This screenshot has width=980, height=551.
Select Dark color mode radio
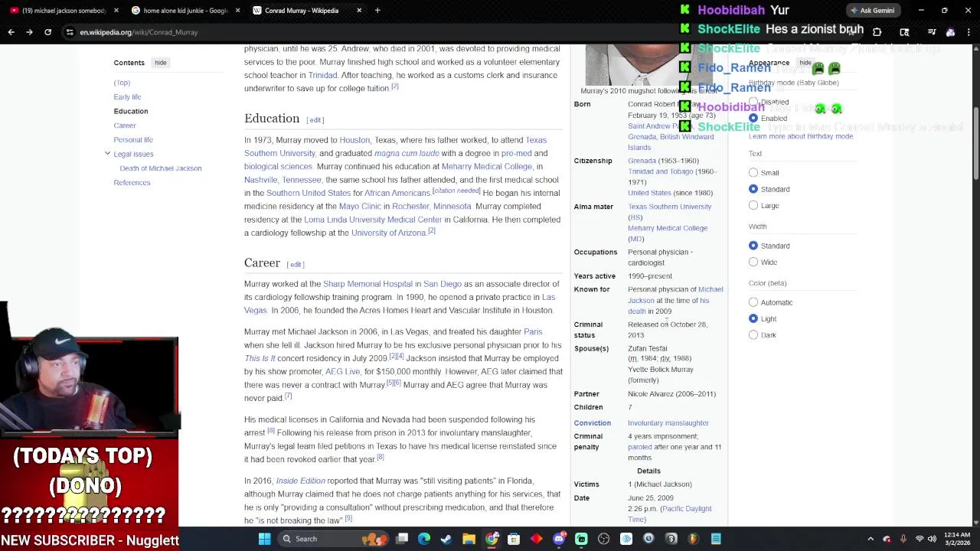click(x=753, y=335)
